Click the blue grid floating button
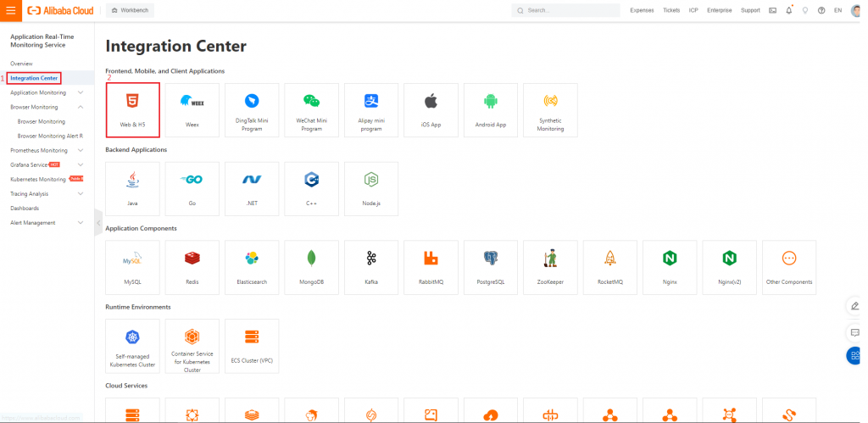Image resolution: width=868 pixels, height=423 pixels. 855,355
